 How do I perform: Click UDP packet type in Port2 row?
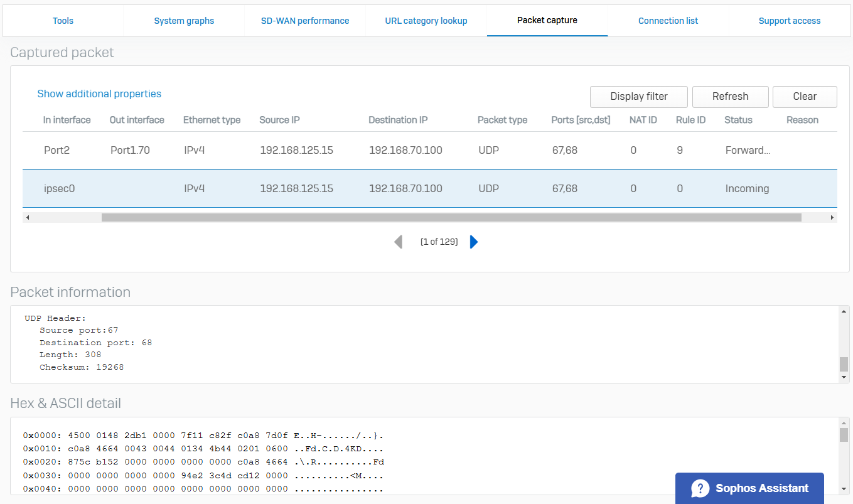click(489, 151)
